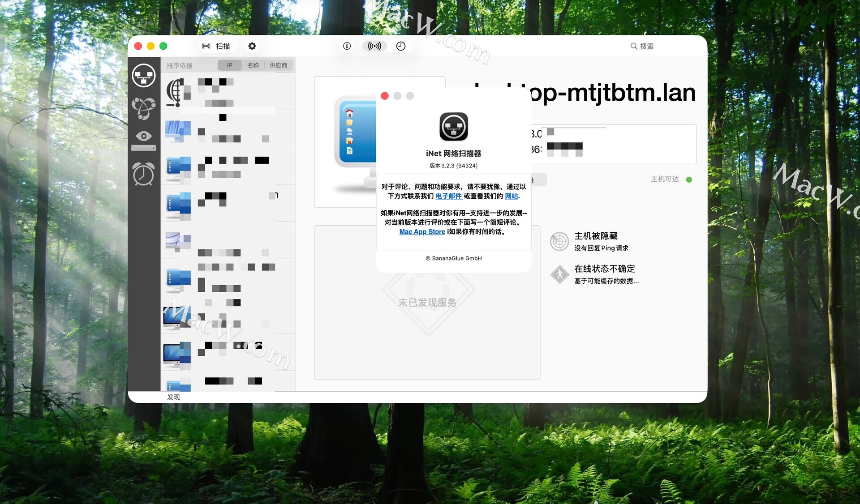
Task: Close the iNet about dialog
Action: click(385, 96)
